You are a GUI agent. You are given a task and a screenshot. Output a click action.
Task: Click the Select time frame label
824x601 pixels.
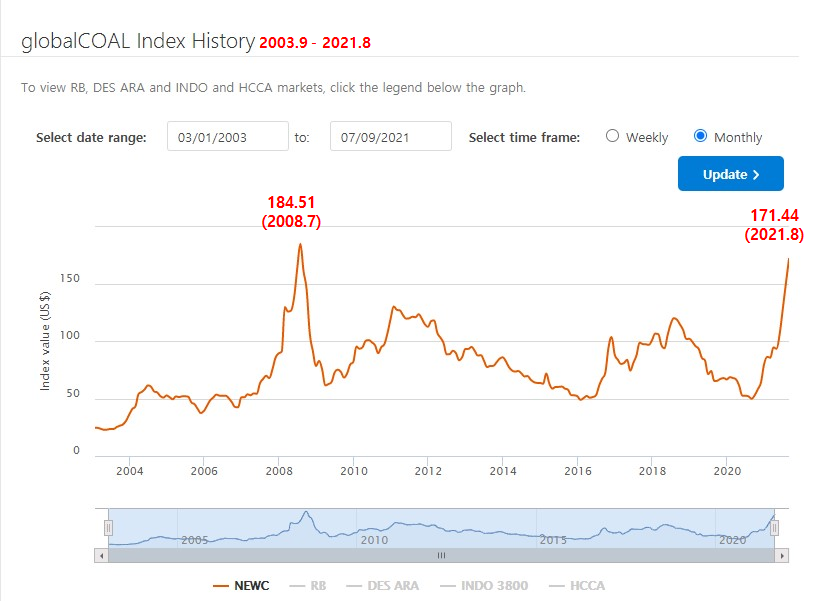(524, 137)
